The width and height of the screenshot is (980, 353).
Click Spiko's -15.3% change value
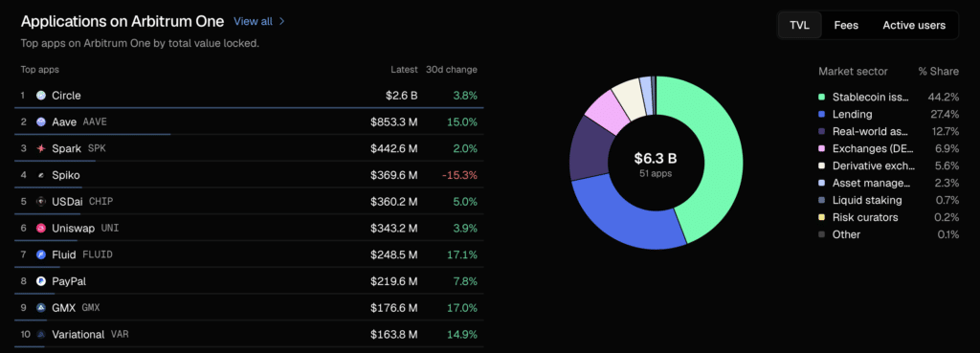pos(459,175)
